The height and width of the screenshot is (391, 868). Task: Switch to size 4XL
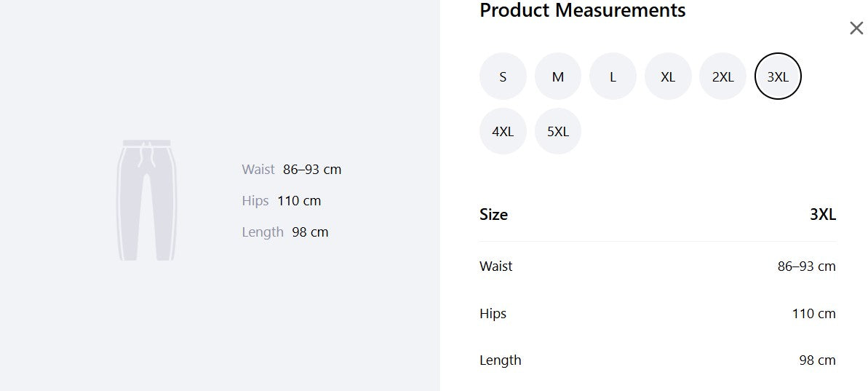[x=503, y=131]
